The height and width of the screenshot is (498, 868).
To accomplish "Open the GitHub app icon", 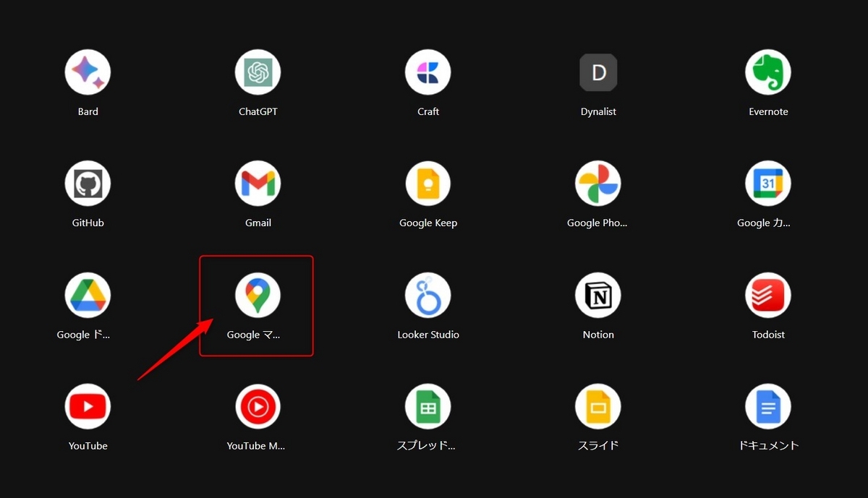I will pos(88,184).
